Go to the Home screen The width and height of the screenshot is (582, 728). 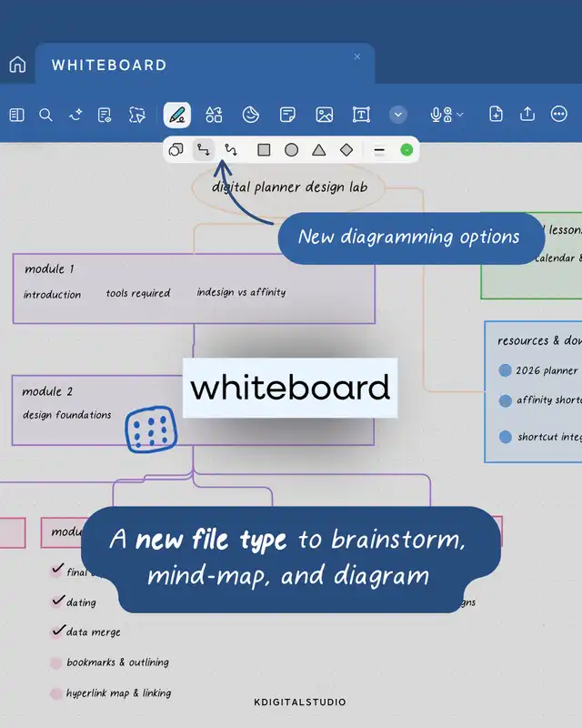coord(17,65)
